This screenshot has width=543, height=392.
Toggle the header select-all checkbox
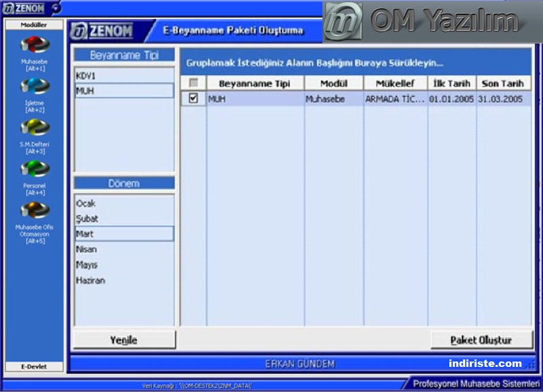[193, 83]
